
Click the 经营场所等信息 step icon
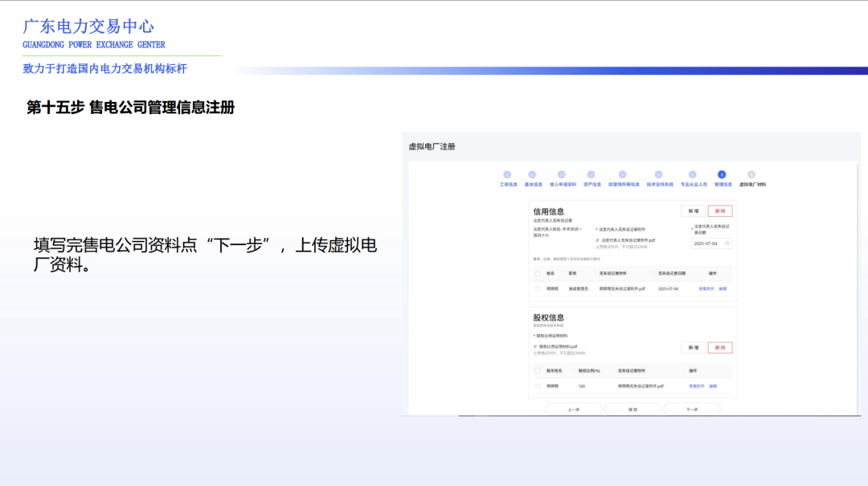620,174
